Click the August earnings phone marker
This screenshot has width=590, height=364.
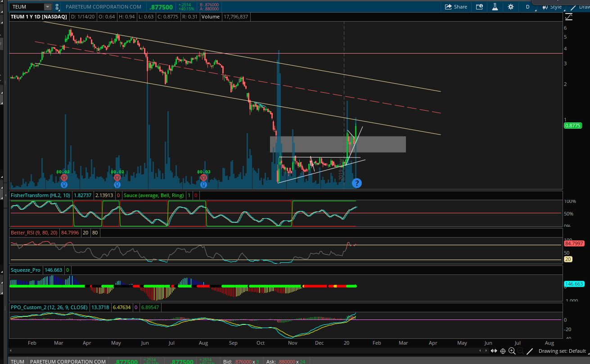tap(203, 178)
